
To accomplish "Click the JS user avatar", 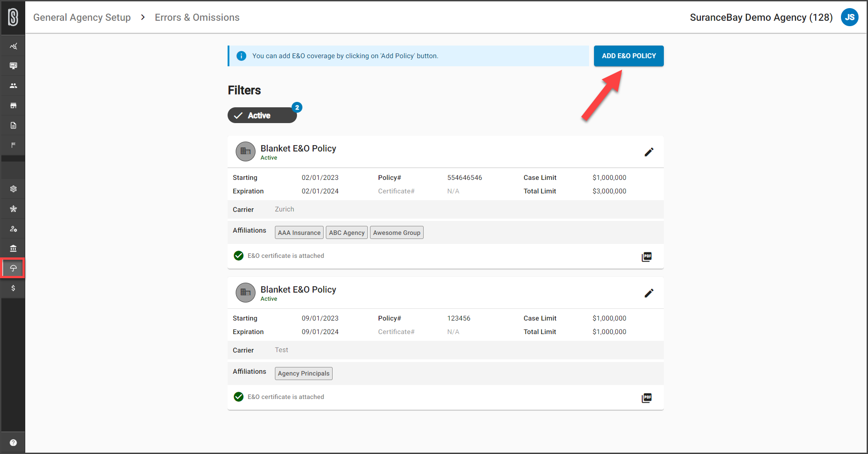I will [850, 17].
